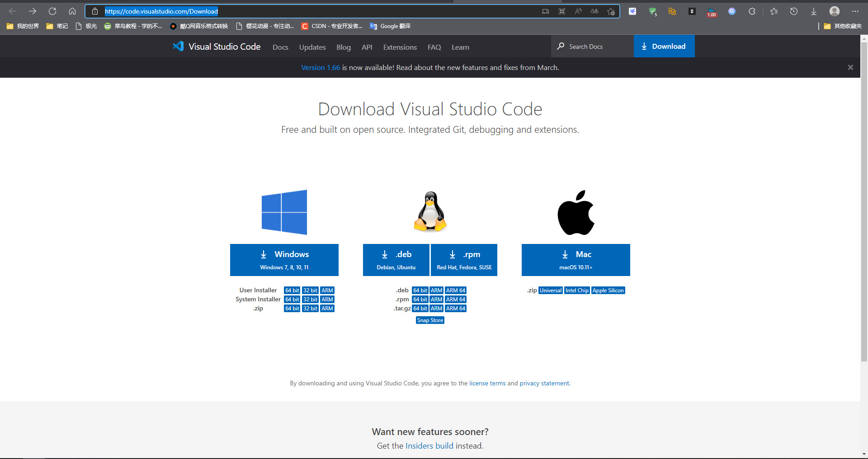Select the Mac Apple Silicon .zip

pyautogui.click(x=608, y=290)
